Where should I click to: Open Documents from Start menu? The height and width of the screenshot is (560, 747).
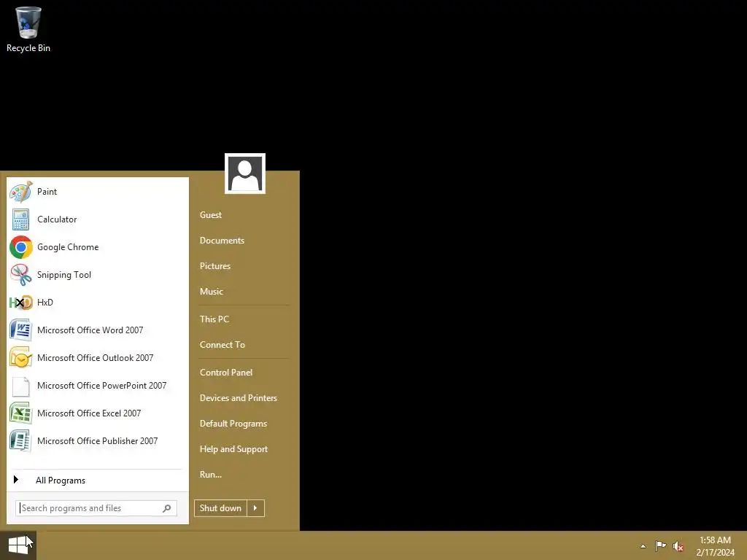pos(222,241)
